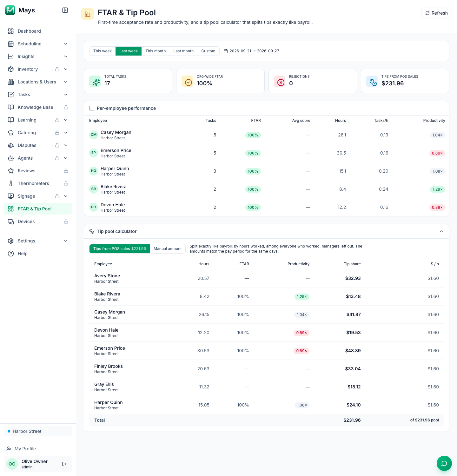
Task: Click the Dashboard grid icon
Action: click(x=11, y=31)
